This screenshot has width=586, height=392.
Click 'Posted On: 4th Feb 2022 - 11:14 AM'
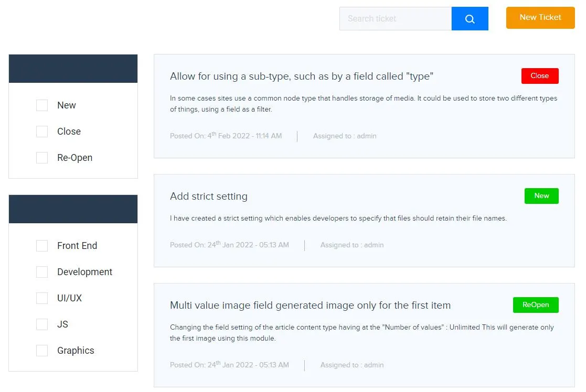226,136
